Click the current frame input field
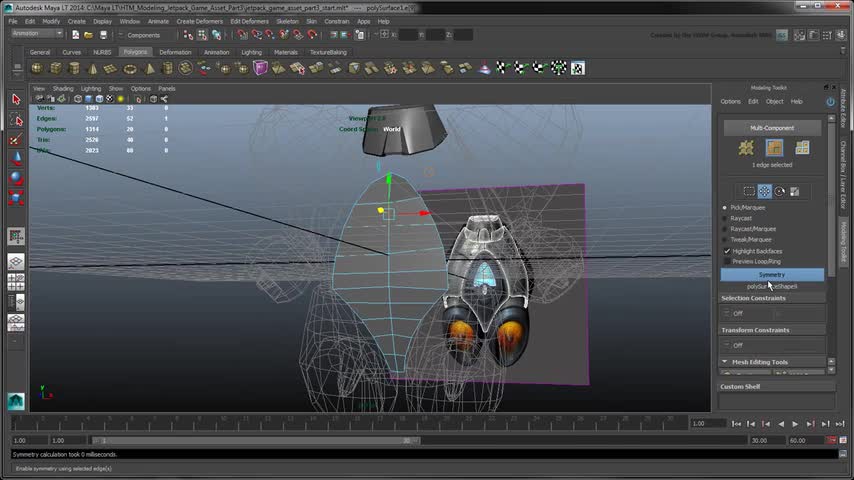This screenshot has width=854, height=480. tap(707, 423)
